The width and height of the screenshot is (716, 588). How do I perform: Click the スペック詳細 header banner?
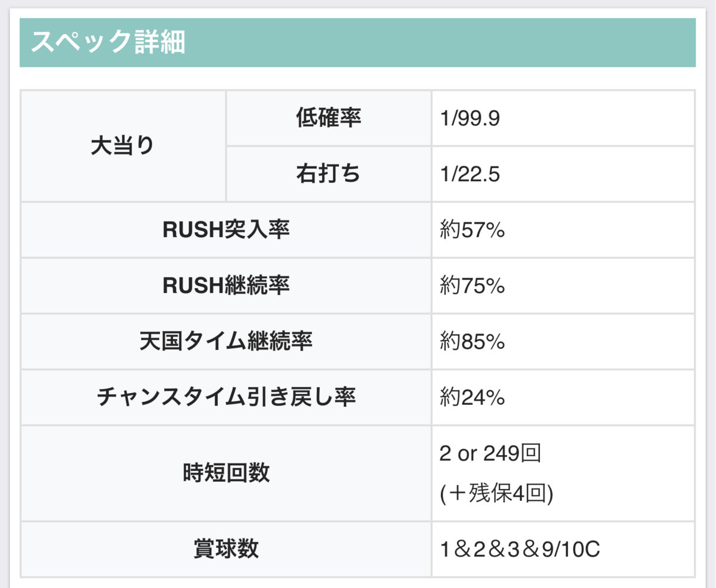point(357,42)
